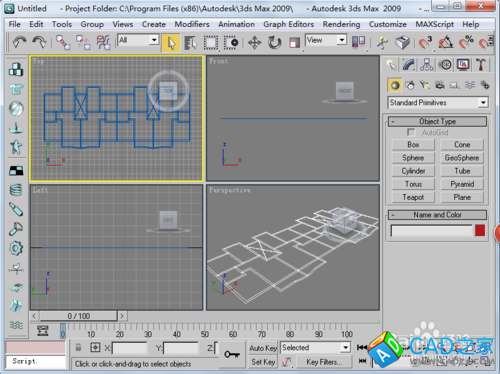Select the Select and Move tool
Image resolution: width=500 pixels, height=374 pixels.
(254, 43)
